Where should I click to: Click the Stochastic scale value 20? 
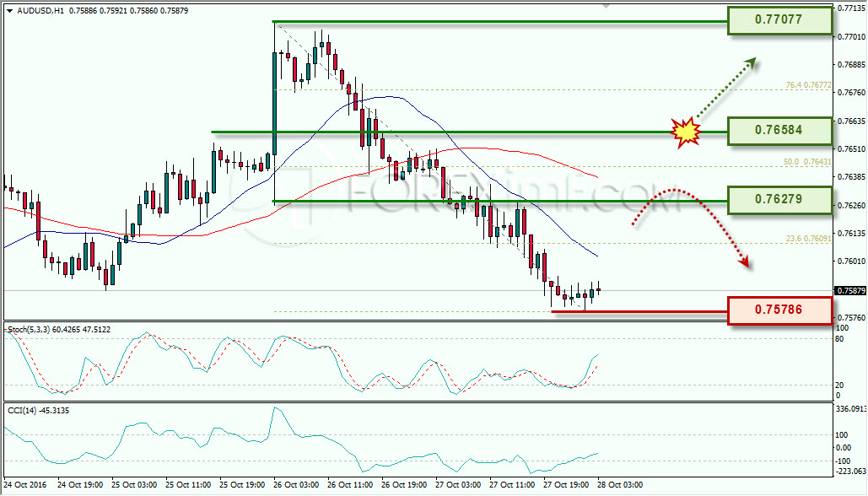(x=840, y=385)
